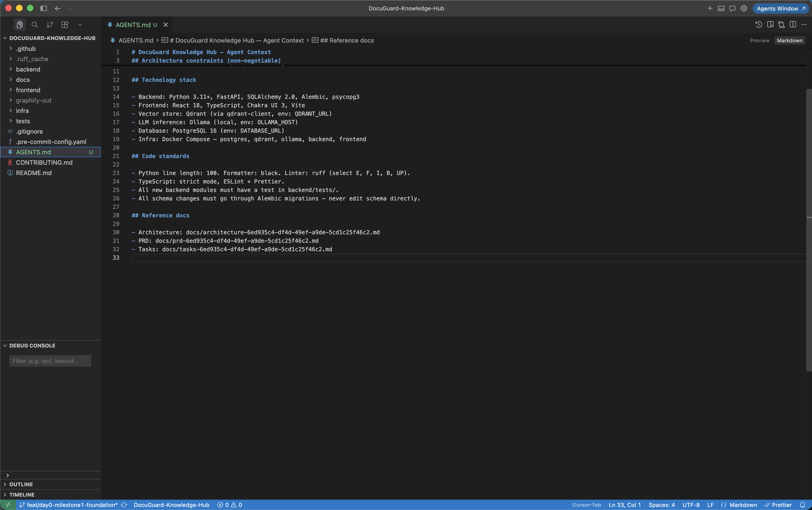812x510 pixels.
Task: Click the editor vertical scrollbar
Action: (x=809, y=230)
